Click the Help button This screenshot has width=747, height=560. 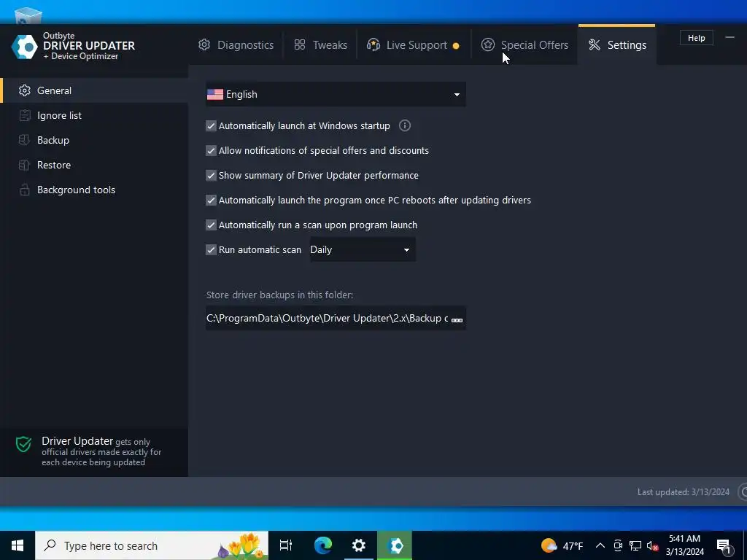click(x=697, y=38)
